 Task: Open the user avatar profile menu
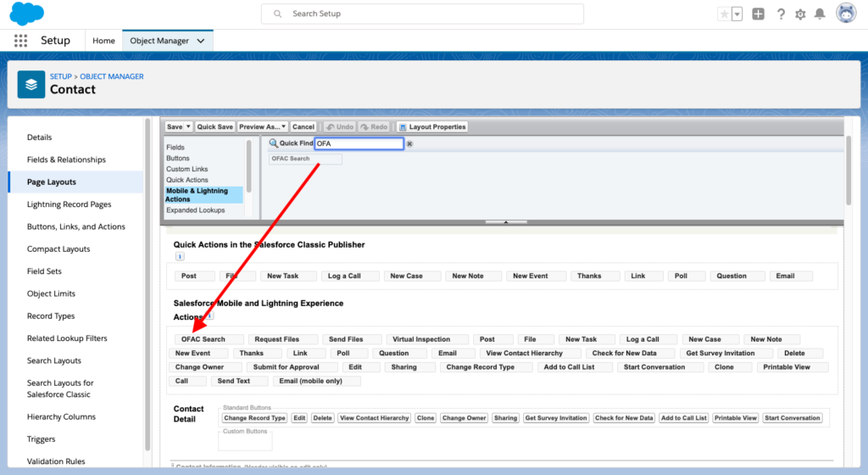(846, 14)
